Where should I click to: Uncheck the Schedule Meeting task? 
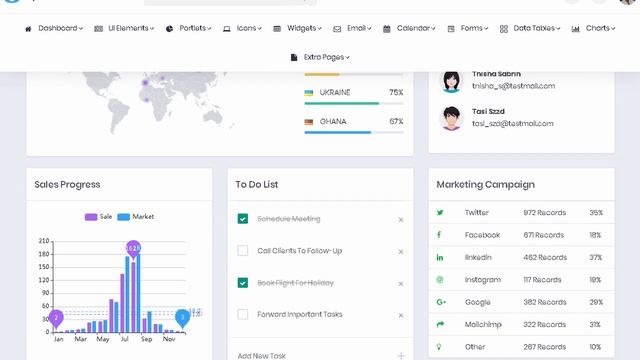(242, 218)
